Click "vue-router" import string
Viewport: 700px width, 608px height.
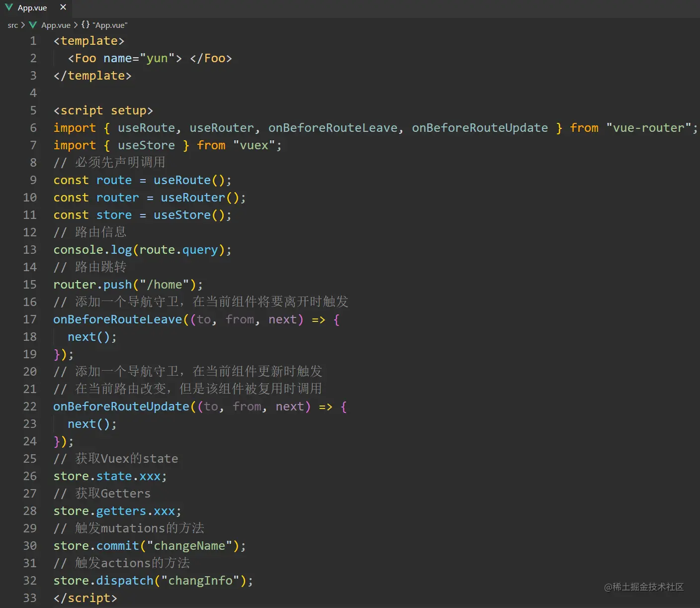coord(649,128)
